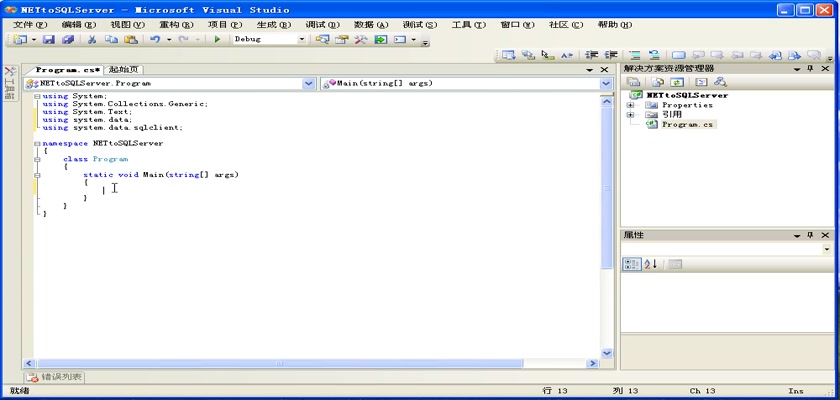Increase line indent with the text editor toolbar icon
Screen dimensions: 840x400
coord(611,55)
